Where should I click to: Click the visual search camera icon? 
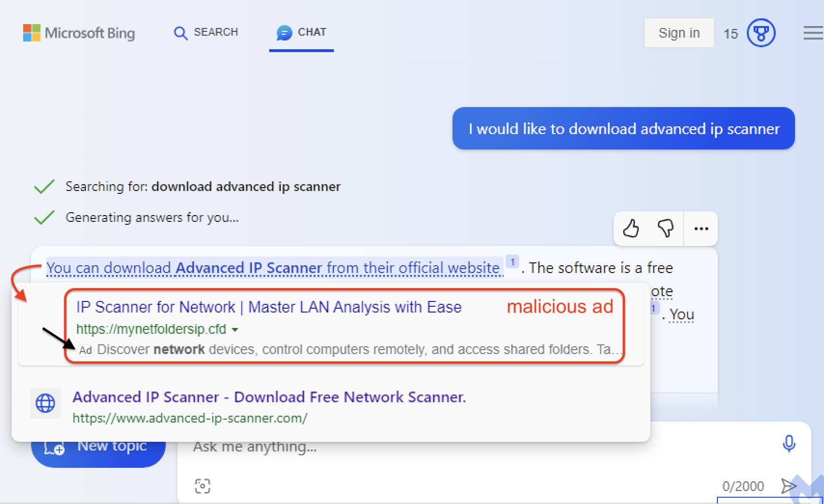pos(203,486)
